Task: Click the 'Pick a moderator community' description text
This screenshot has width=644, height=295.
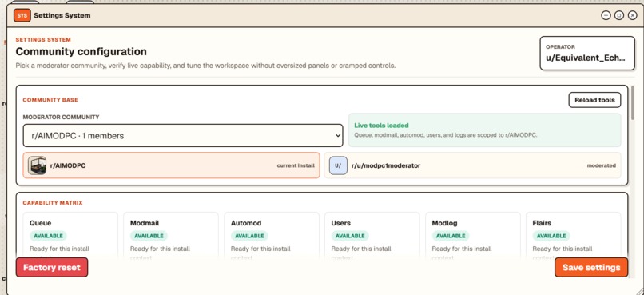Action: [205, 66]
